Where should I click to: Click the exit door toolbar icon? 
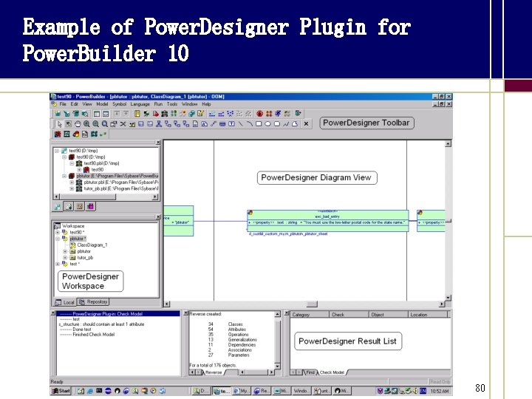(298, 113)
